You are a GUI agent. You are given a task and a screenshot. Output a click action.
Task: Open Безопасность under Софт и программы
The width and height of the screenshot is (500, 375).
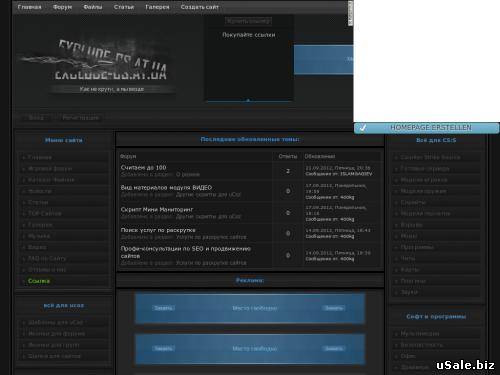click(422, 345)
